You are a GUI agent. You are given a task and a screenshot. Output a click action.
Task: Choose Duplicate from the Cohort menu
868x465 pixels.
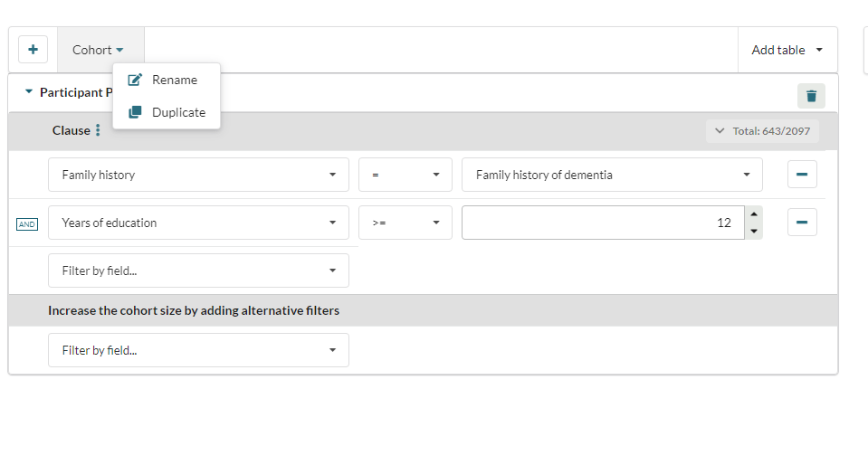(x=178, y=112)
